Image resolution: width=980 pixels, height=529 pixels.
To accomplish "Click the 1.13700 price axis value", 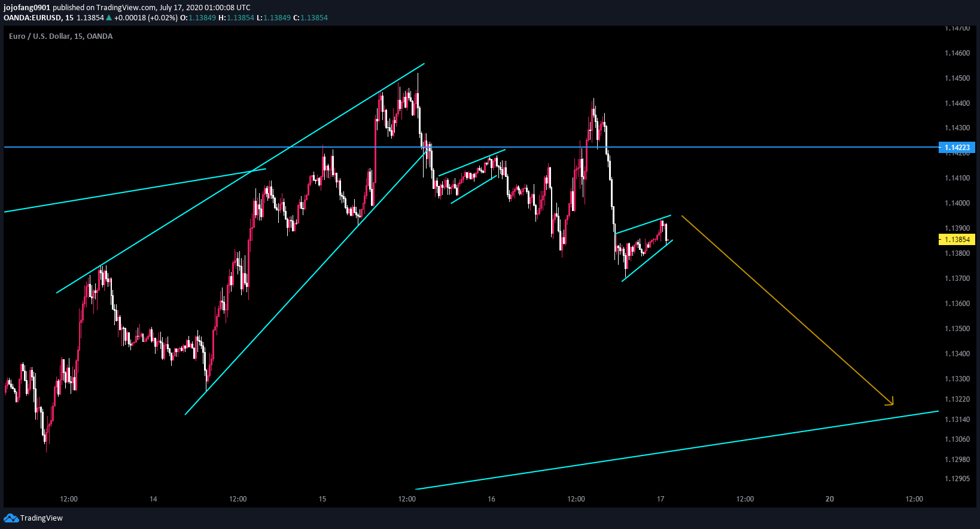I will point(957,279).
